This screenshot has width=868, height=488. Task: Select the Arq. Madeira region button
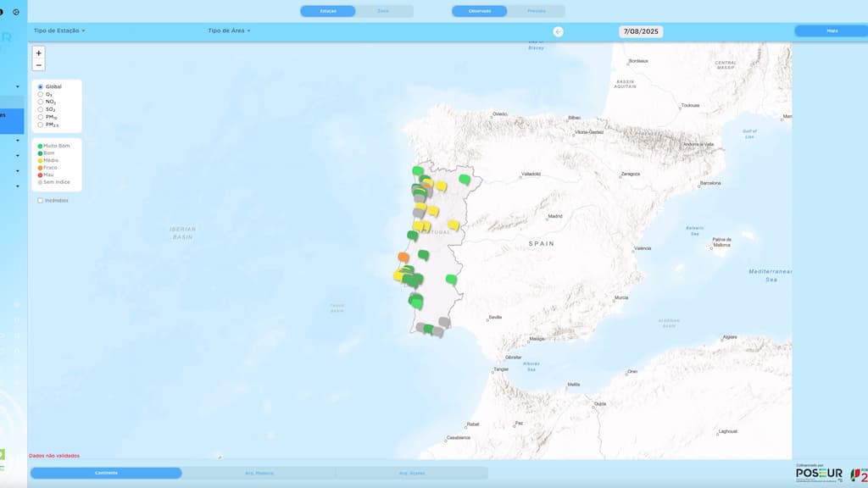click(x=259, y=473)
